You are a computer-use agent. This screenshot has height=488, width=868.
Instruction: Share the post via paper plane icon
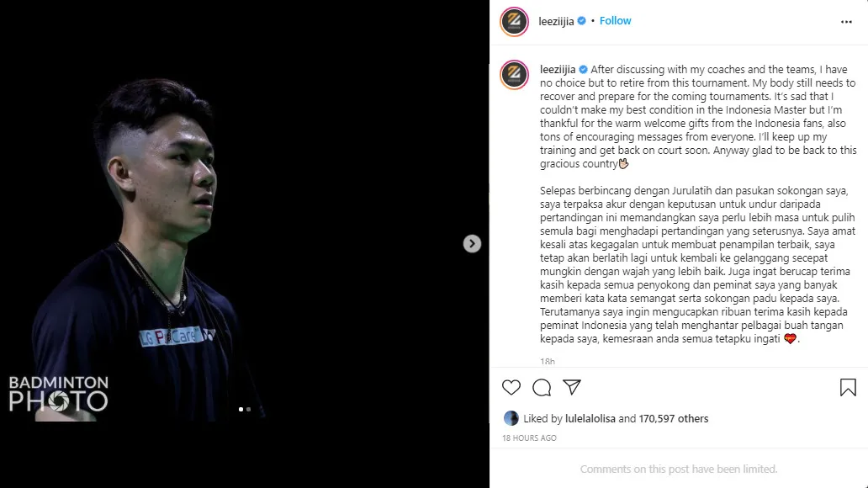point(572,387)
